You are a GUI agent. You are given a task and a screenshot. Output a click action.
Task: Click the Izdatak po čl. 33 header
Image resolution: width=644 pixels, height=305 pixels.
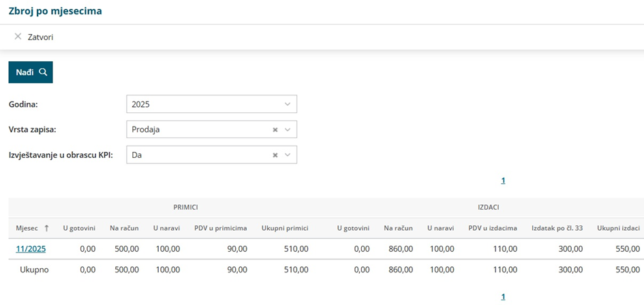point(557,228)
